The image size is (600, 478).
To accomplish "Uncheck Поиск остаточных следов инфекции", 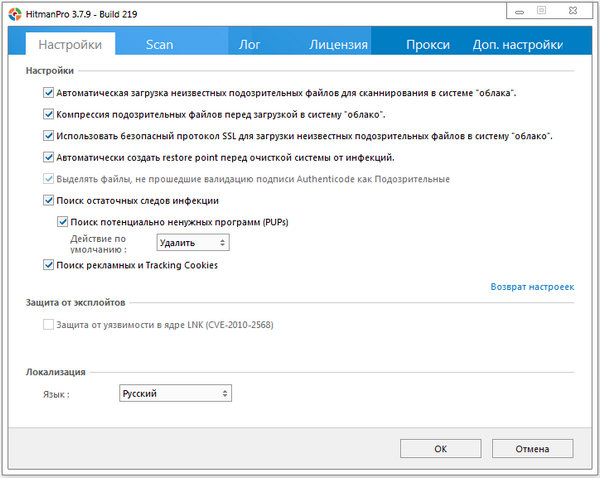I will tap(48, 200).
